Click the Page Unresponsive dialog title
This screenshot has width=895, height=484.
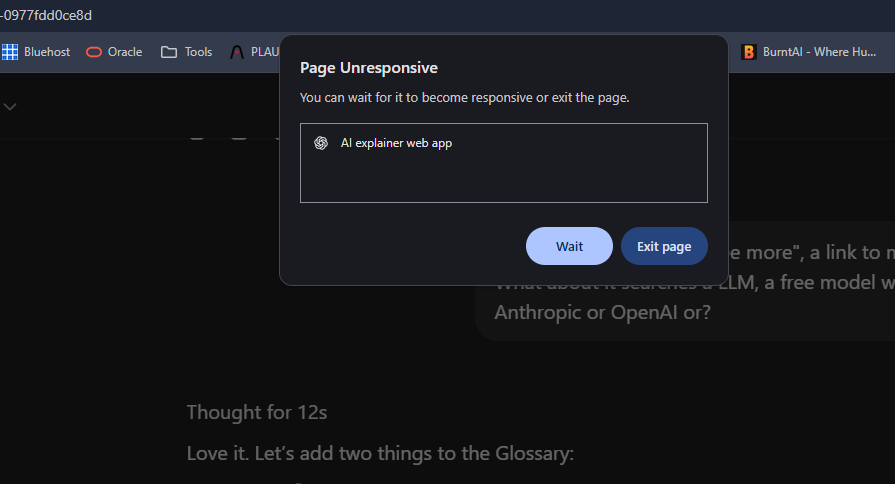coord(369,68)
